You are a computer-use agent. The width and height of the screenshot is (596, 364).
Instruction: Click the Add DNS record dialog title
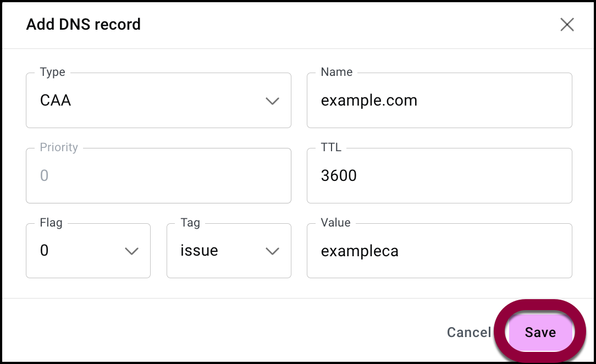tap(84, 25)
